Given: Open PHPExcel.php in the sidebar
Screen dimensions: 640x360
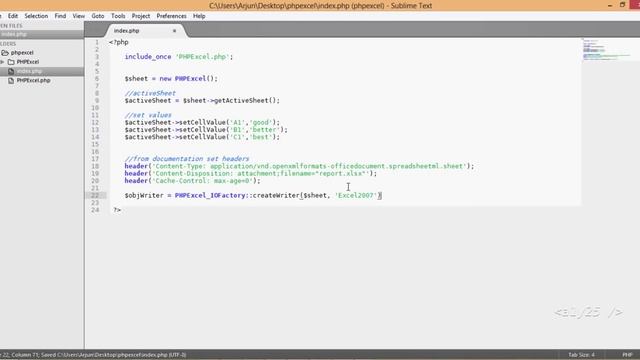Looking at the screenshot, I should 33,80.
